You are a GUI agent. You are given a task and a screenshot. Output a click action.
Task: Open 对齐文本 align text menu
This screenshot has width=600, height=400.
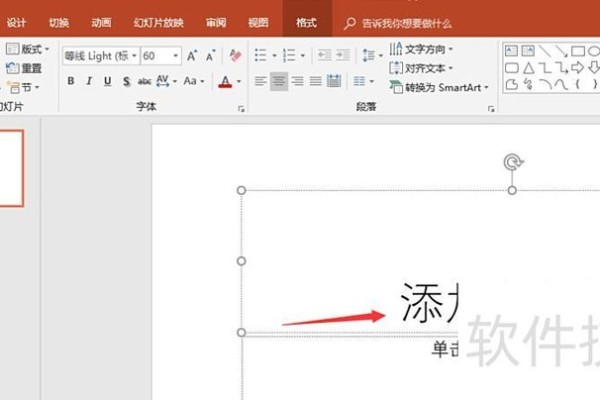[421, 69]
